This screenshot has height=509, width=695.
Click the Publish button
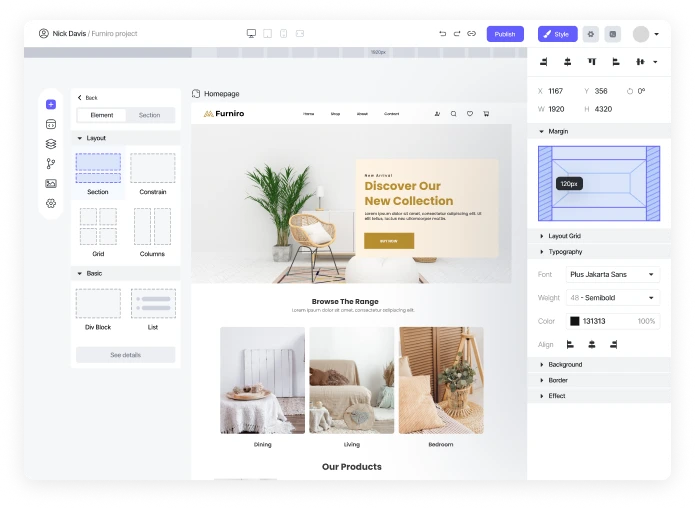[x=505, y=34]
